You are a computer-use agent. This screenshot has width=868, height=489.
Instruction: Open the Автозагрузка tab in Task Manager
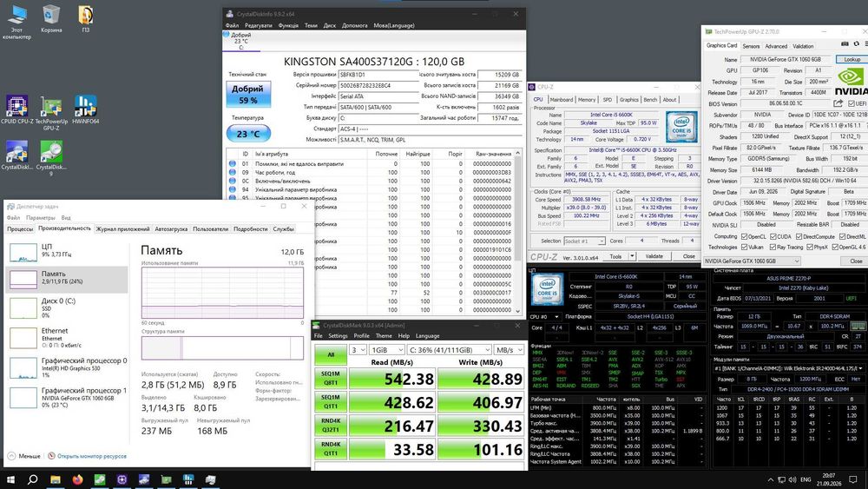pyautogui.click(x=171, y=228)
